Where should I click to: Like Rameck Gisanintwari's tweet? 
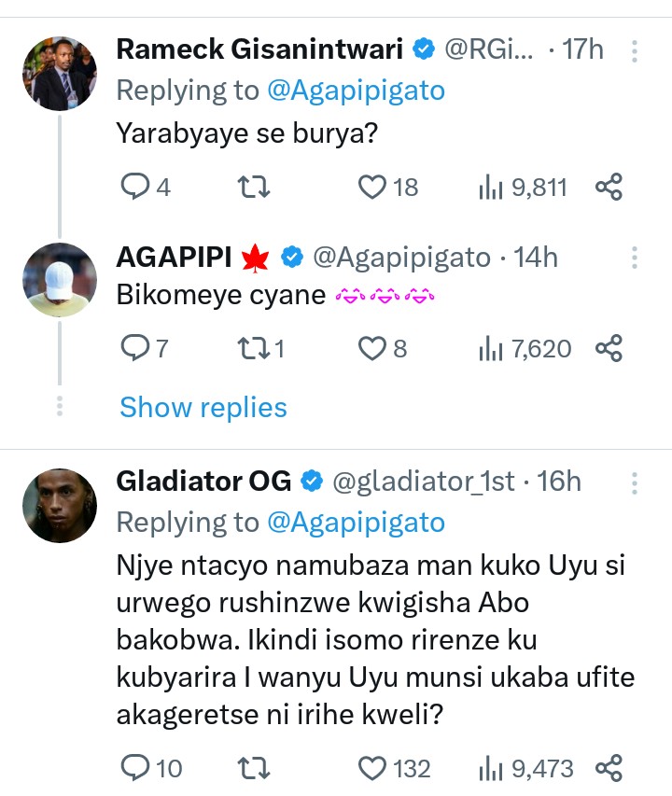click(x=373, y=188)
